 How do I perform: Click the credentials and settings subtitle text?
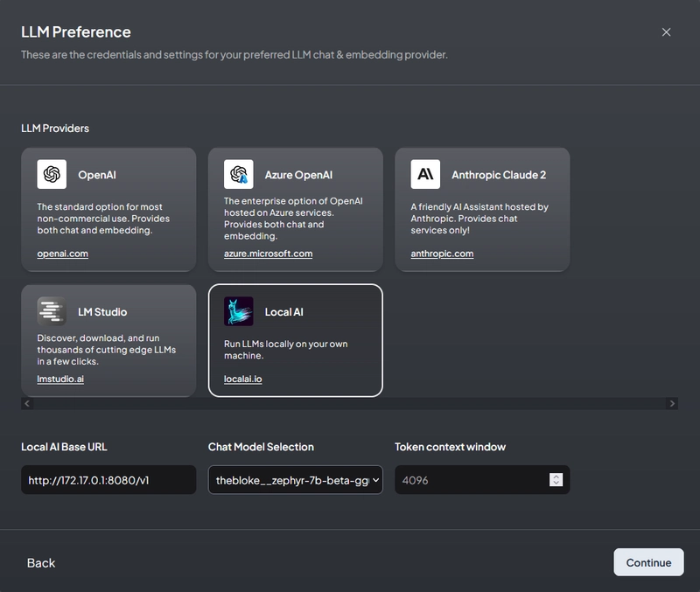(234, 55)
